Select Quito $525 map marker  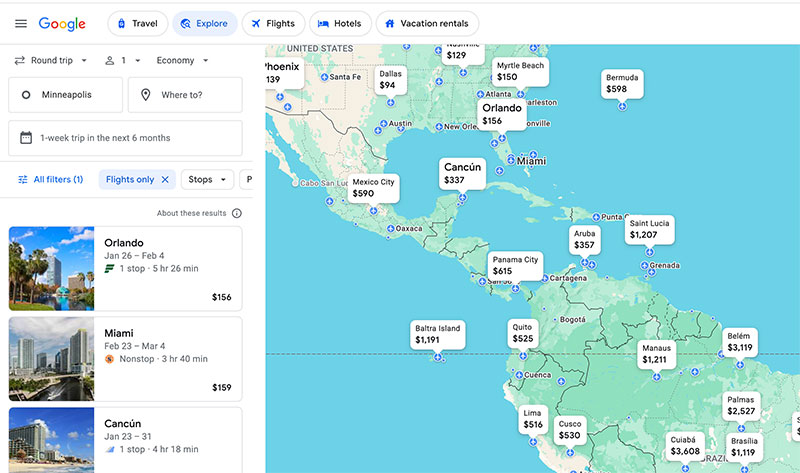coord(522,333)
